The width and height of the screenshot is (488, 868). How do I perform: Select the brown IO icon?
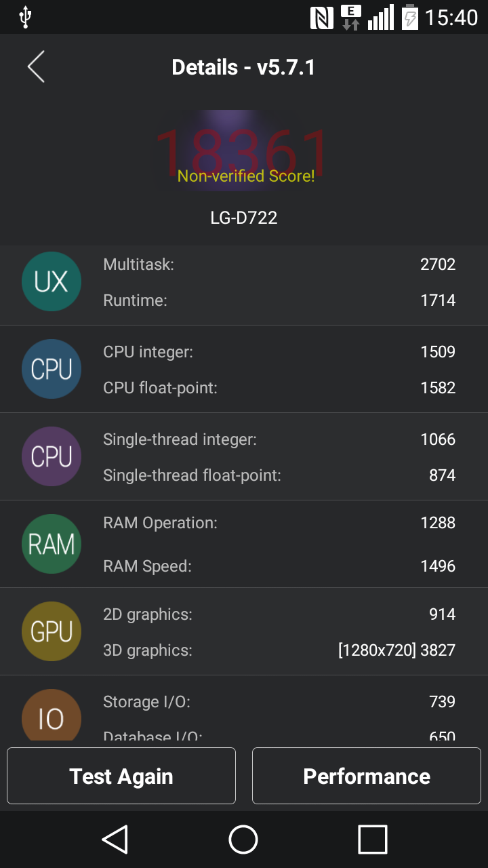tap(52, 715)
